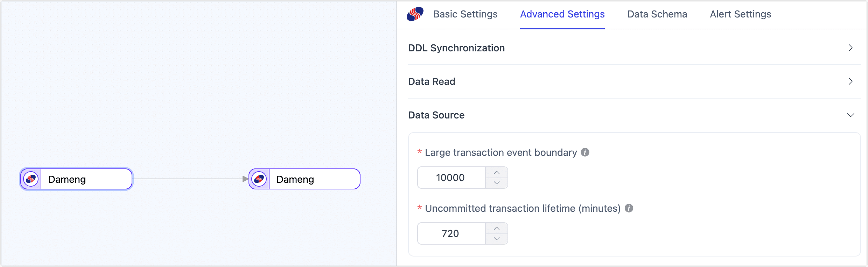Collapse the Data Source section
The width and height of the screenshot is (868, 267).
[850, 115]
